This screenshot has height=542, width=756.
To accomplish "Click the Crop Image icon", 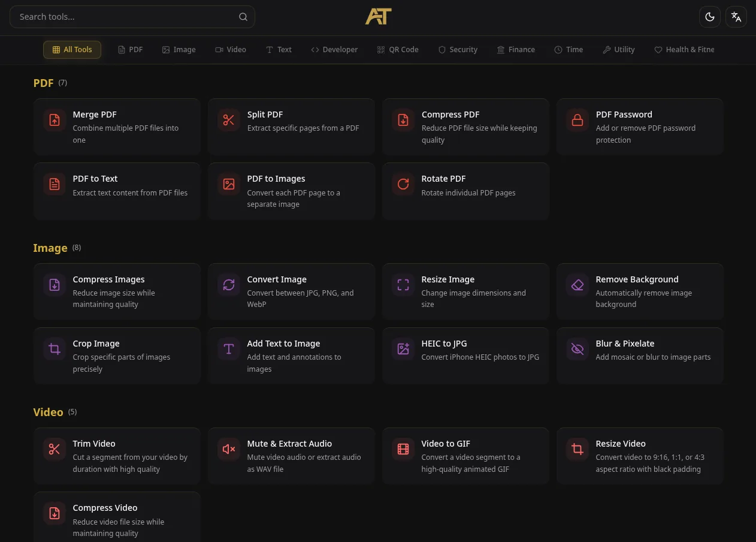I will point(55,349).
